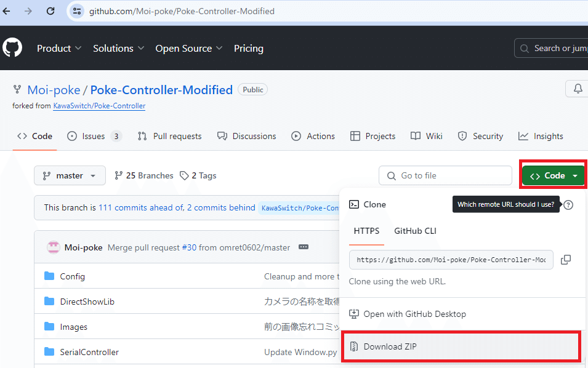The height and width of the screenshot is (368, 588).
Task: Click the notifications bell icon
Action: pyautogui.click(x=578, y=89)
